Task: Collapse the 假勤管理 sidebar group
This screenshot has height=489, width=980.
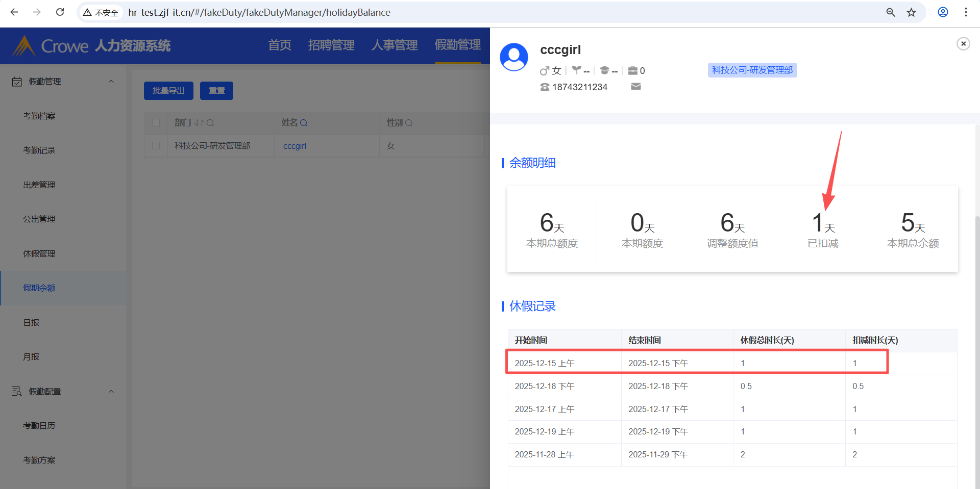Action: click(x=111, y=82)
